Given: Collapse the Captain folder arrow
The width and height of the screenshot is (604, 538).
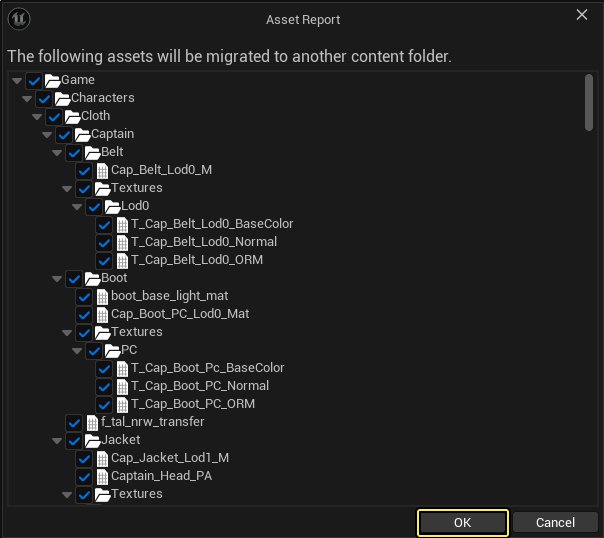Looking at the screenshot, I should (47, 135).
